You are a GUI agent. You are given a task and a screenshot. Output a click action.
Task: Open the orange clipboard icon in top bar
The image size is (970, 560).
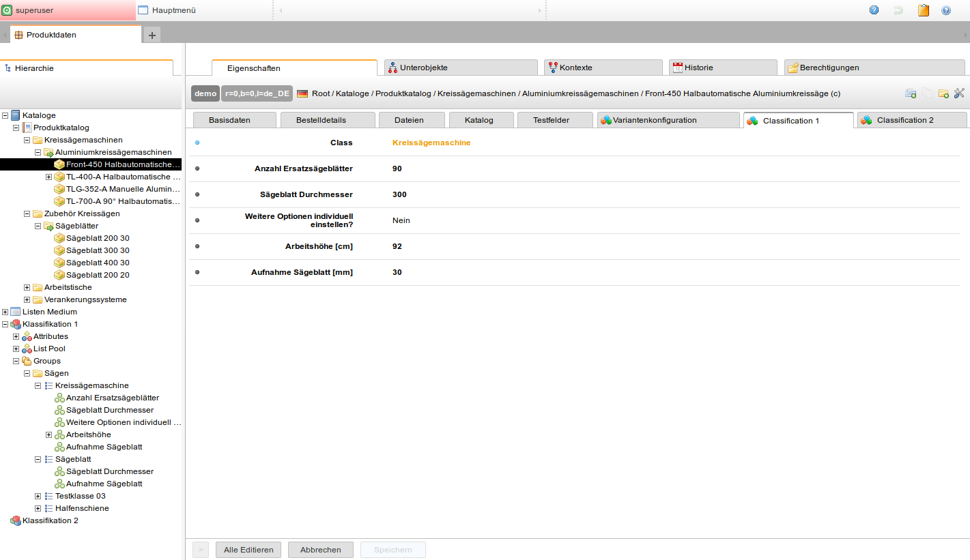coord(923,10)
